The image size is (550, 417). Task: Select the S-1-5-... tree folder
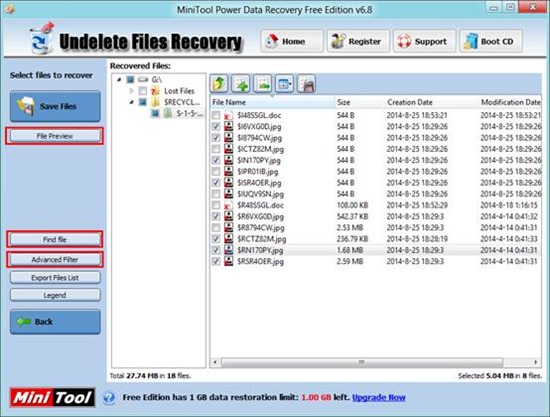[x=189, y=113]
